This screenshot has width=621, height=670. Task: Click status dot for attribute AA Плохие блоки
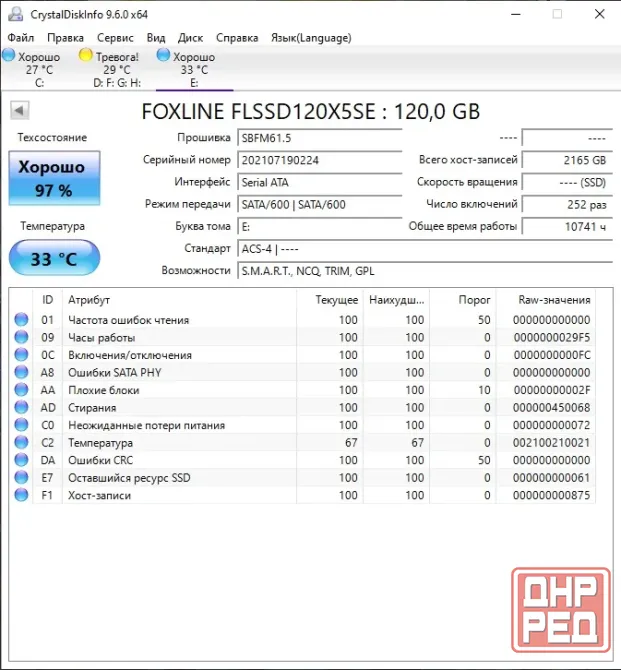[21, 390]
